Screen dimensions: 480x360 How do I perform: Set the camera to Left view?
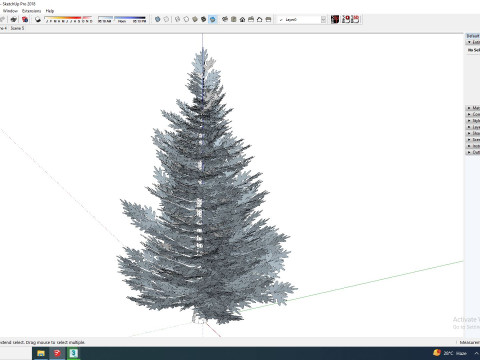[268, 19]
